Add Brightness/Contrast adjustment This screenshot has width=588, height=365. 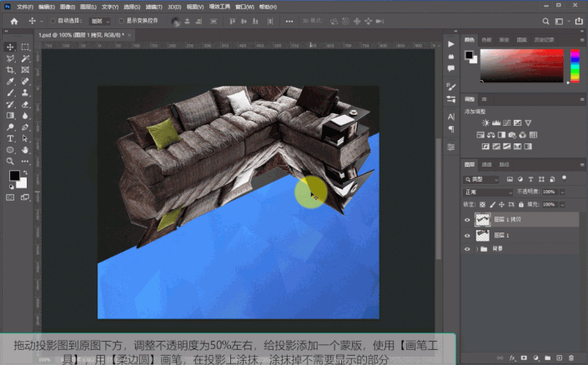485,122
